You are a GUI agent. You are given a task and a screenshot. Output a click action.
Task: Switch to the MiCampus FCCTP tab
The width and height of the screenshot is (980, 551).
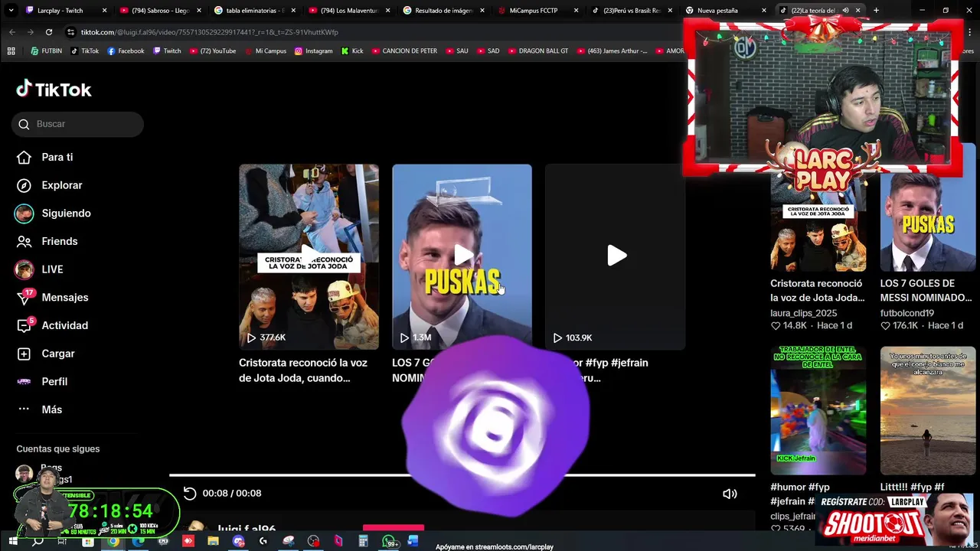[x=537, y=11]
